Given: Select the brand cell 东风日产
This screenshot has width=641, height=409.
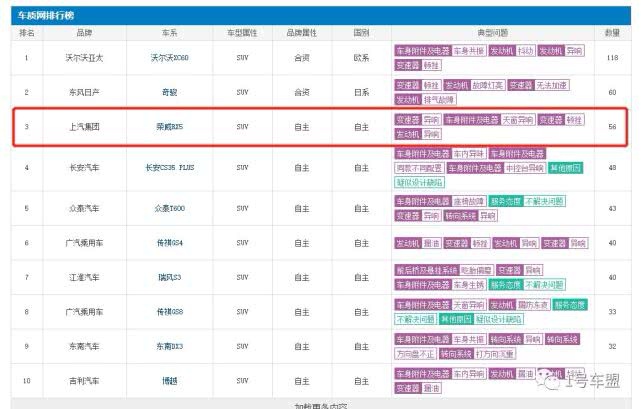Looking at the screenshot, I should pyautogui.click(x=84, y=92).
